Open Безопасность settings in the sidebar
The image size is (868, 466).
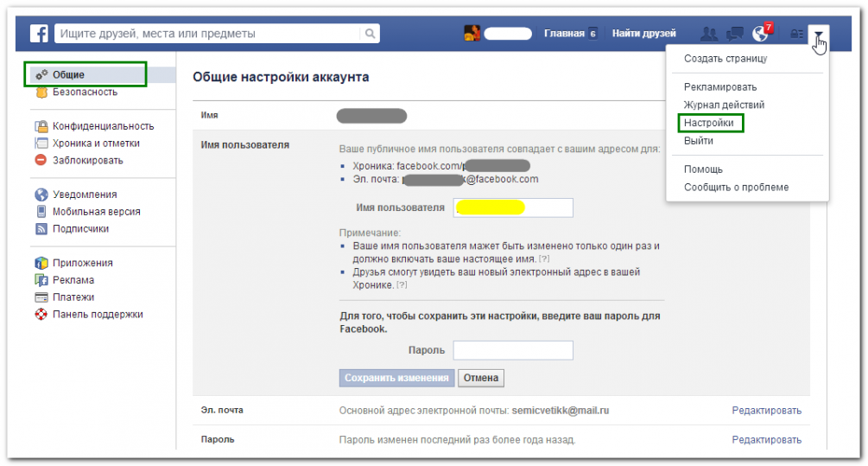pos(85,92)
